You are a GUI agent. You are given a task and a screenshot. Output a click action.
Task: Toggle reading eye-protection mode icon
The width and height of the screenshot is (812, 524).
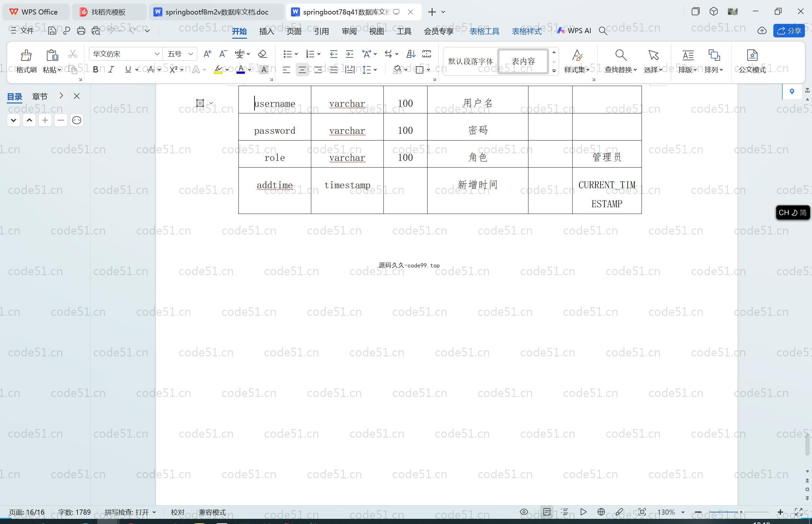pyautogui.click(x=524, y=512)
